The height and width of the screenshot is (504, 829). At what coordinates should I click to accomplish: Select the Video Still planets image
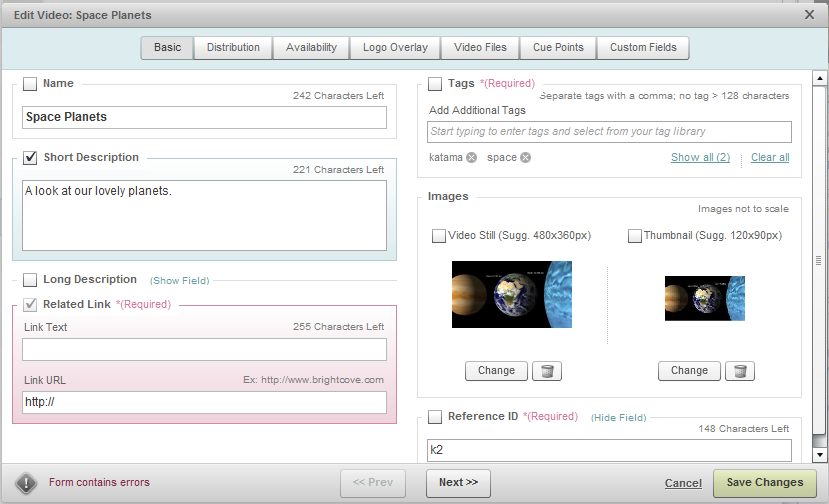(512, 295)
